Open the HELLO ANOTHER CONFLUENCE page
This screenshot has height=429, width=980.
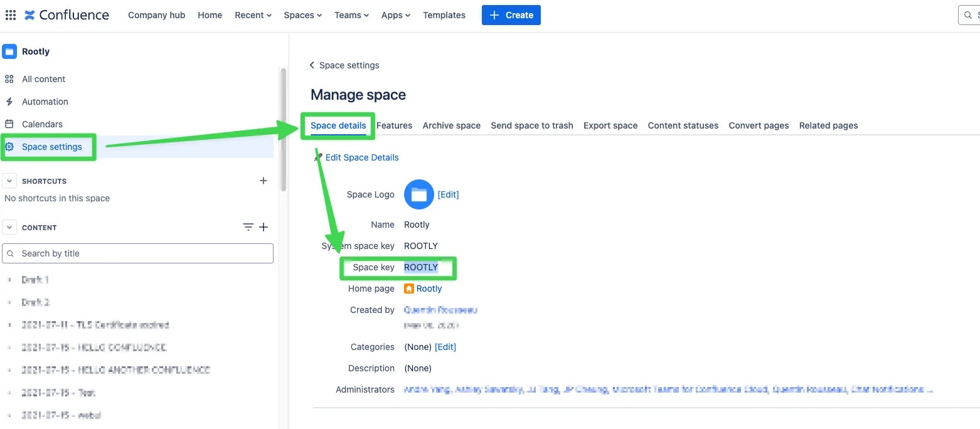coord(116,370)
